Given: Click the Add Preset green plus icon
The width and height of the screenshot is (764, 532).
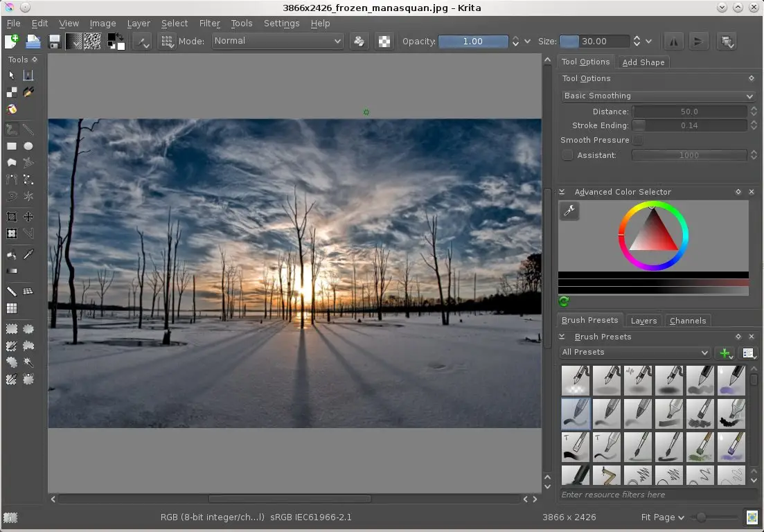Looking at the screenshot, I should [x=725, y=353].
